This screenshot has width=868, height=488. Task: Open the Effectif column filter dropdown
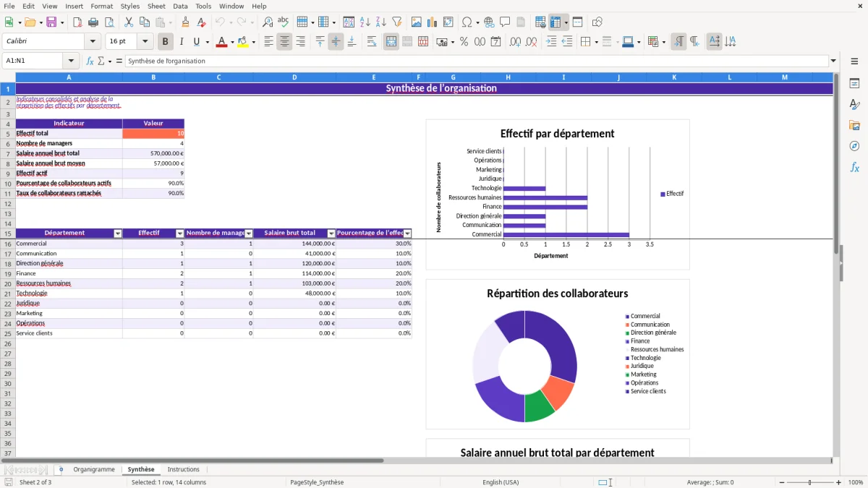[x=180, y=234]
